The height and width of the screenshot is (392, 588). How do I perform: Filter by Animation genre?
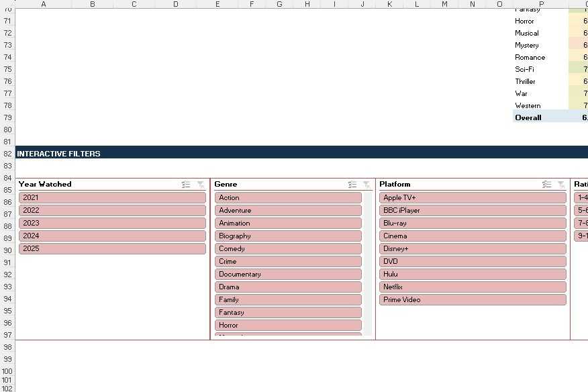click(x=289, y=224)
